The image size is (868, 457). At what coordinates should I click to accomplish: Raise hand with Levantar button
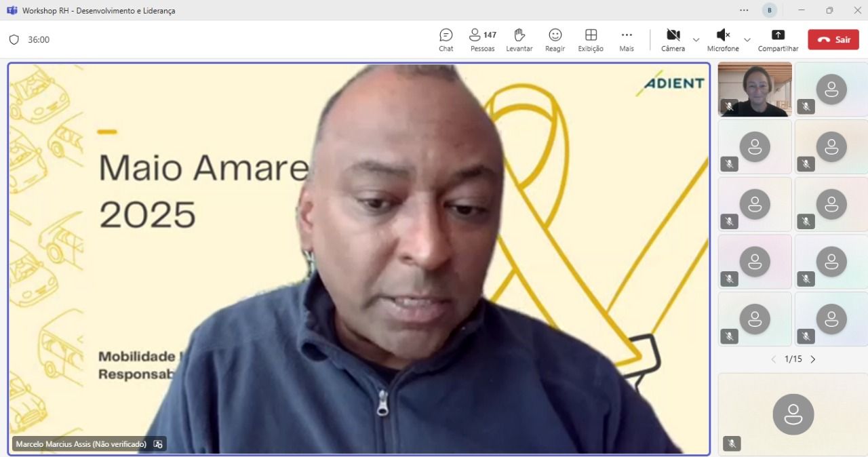(519, 39)
